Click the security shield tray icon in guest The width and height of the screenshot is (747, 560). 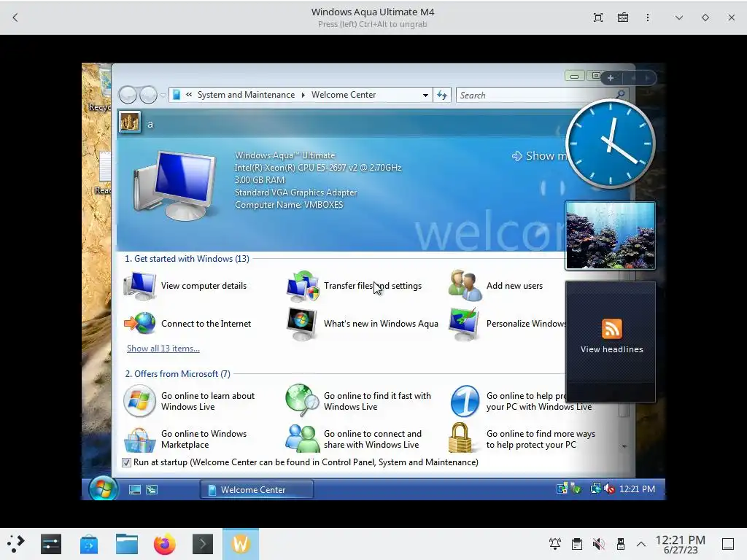pos(576,489)
